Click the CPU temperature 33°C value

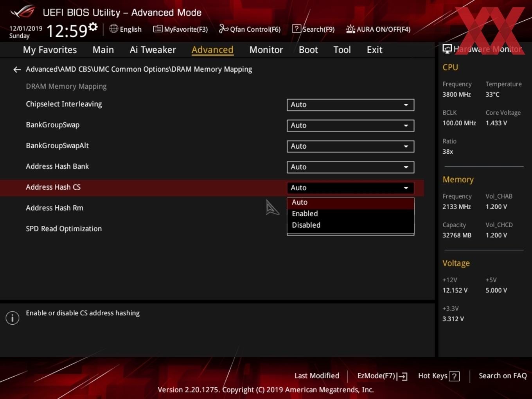pos(492,94)
